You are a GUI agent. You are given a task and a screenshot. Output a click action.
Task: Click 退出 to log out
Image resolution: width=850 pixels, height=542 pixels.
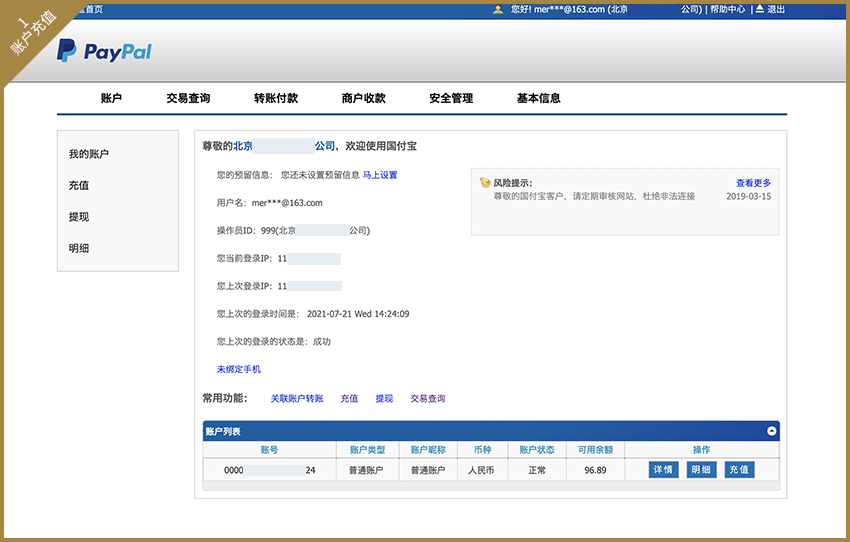(x=776, y=9)
